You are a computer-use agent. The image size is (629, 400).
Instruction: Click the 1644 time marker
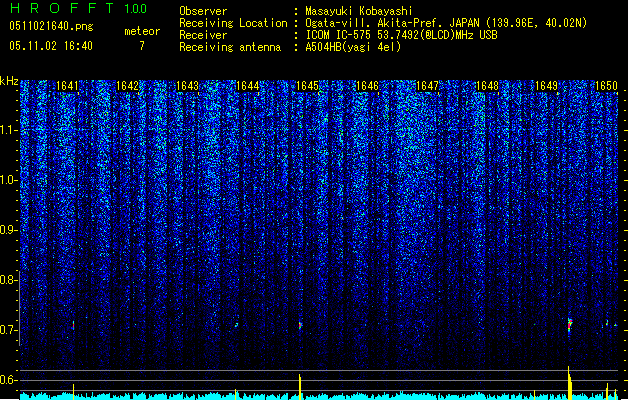tap(248, 86)
